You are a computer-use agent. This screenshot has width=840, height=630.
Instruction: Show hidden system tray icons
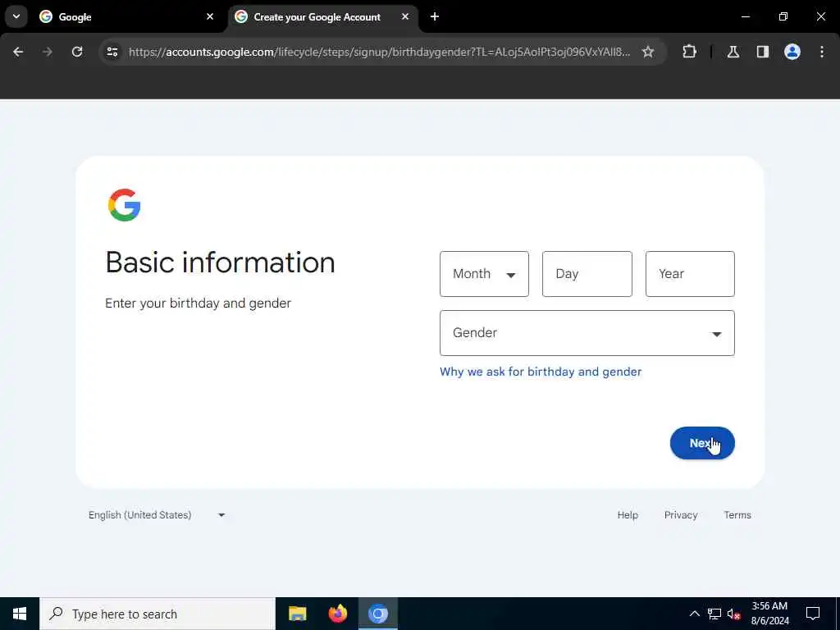694,614
